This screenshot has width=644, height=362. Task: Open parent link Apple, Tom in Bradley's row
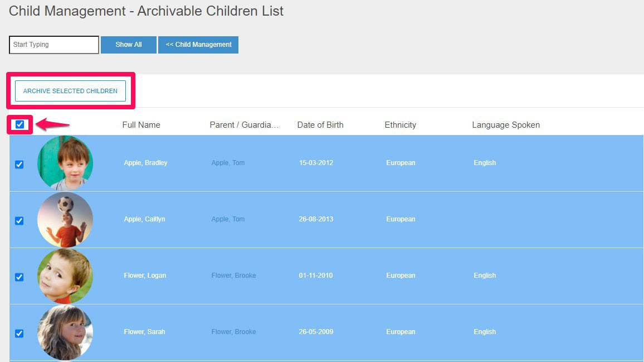228,163
